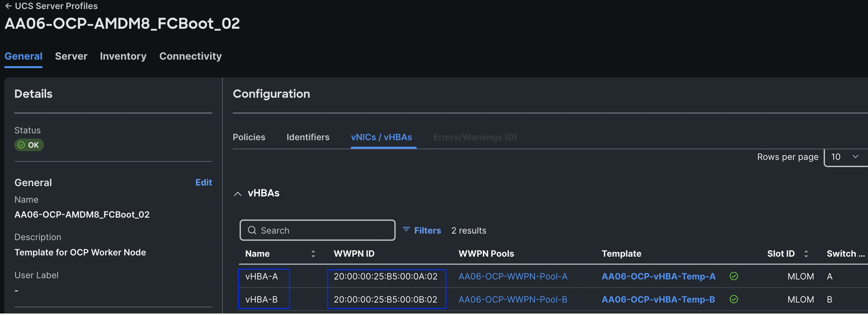
Task: Click the green status check next to AA06-OCP-vHBA-Temp-A
Action: [x=734, y=276]
